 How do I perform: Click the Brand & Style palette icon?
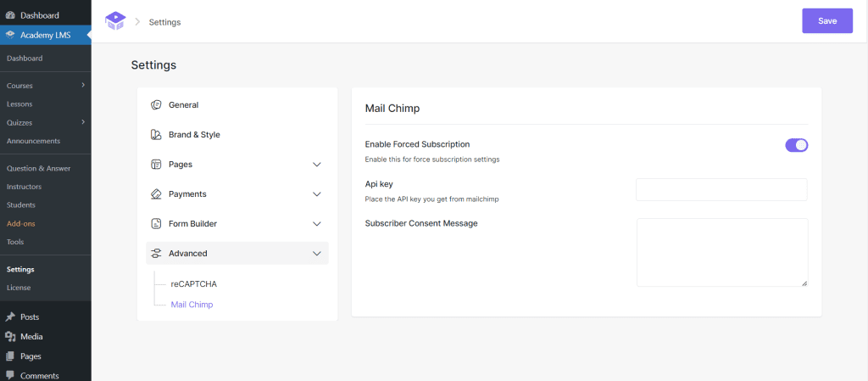click(156, 135)
